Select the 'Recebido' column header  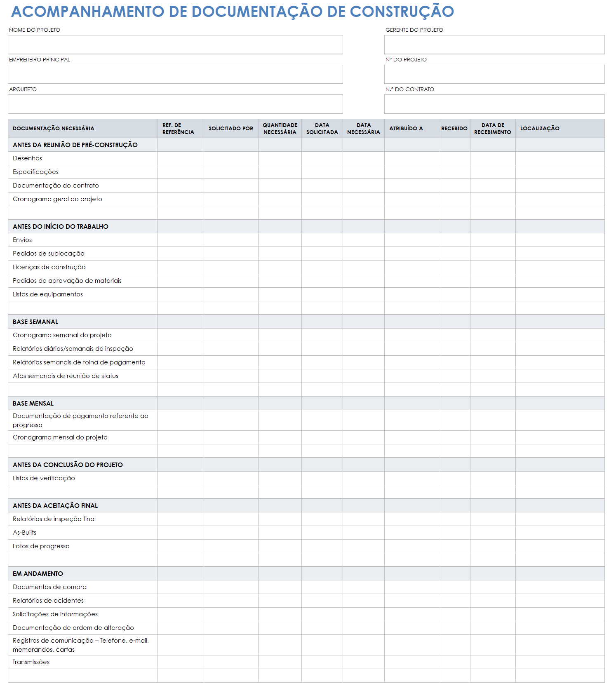point(454,129)
